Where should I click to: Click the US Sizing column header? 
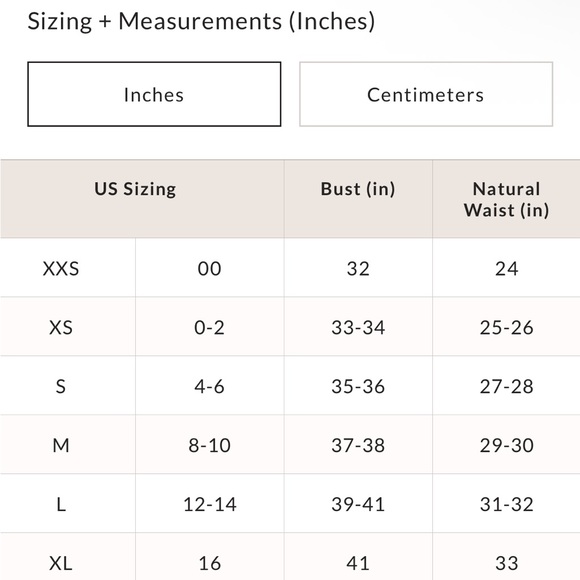[135, 189]
